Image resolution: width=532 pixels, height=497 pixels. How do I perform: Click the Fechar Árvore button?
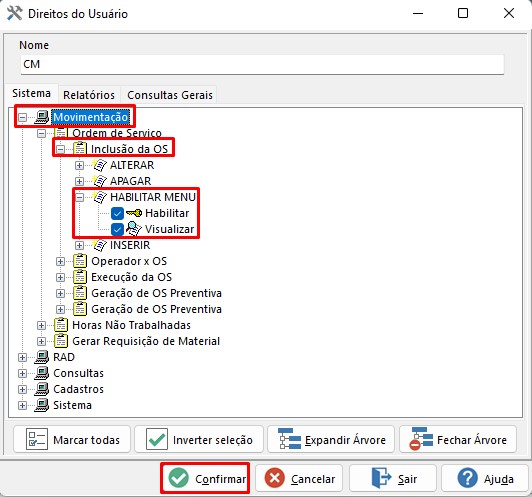click(x=458, y=439)
